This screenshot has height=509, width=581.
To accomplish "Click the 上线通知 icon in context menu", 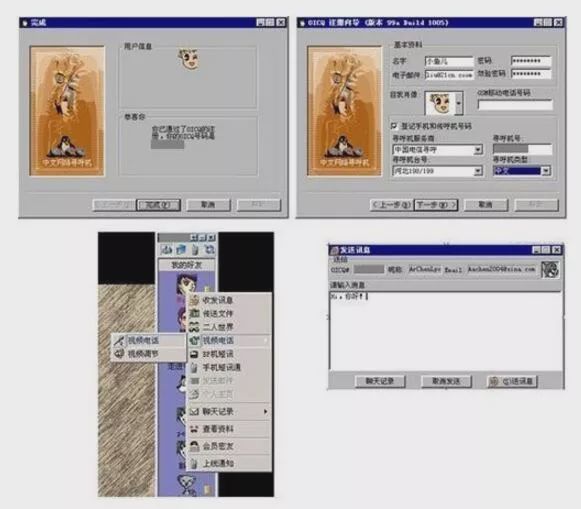I will click(194, 463).
